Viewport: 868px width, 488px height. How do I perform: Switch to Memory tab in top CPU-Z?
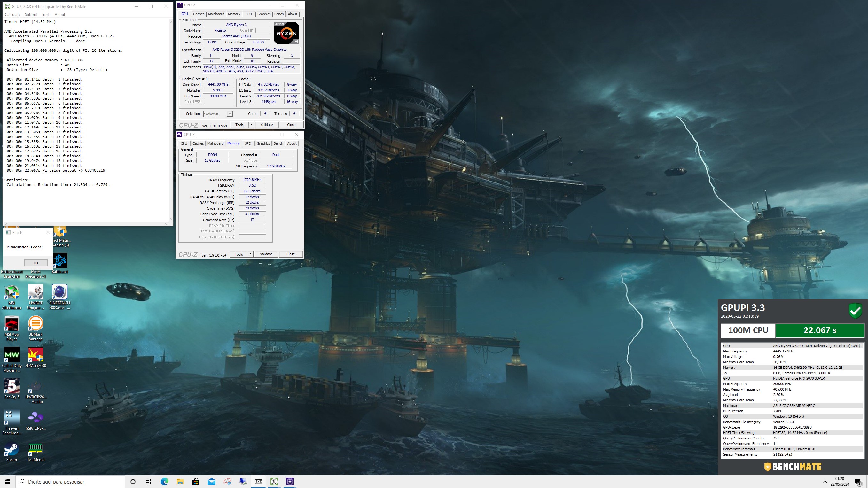pos(234,14)
